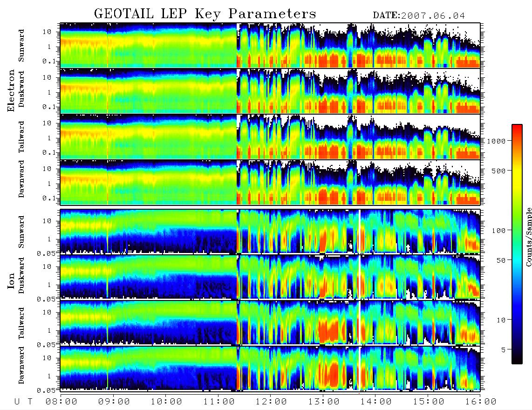Click the Electron Tailward spectrogram panel
The image size is (532, 410).
click(x=270, y=137)
